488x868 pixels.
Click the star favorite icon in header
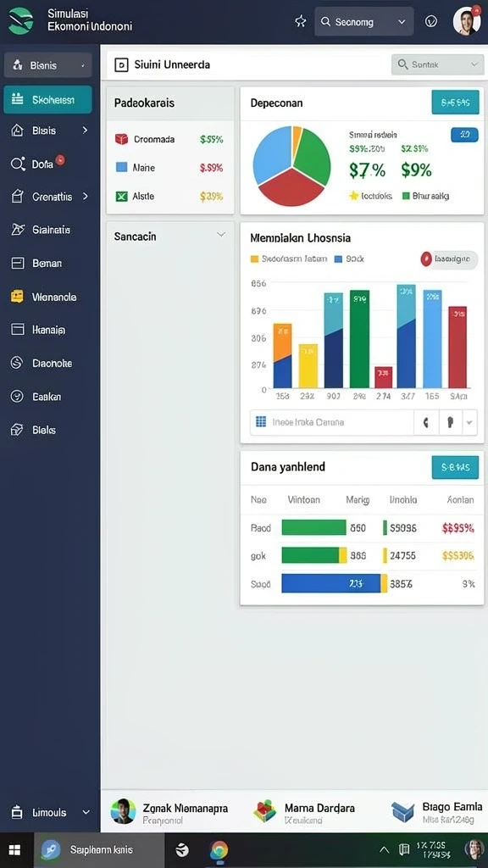tap(301, 21)
